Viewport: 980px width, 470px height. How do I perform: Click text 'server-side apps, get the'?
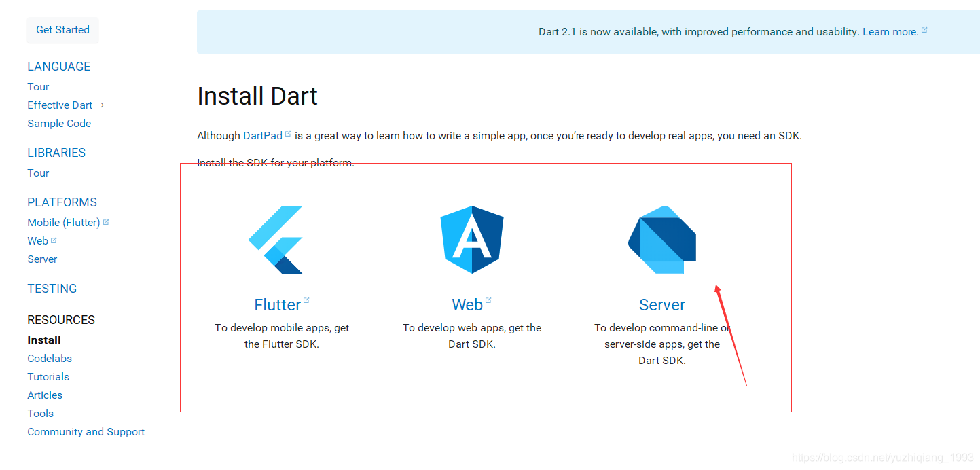coord(662,344)
